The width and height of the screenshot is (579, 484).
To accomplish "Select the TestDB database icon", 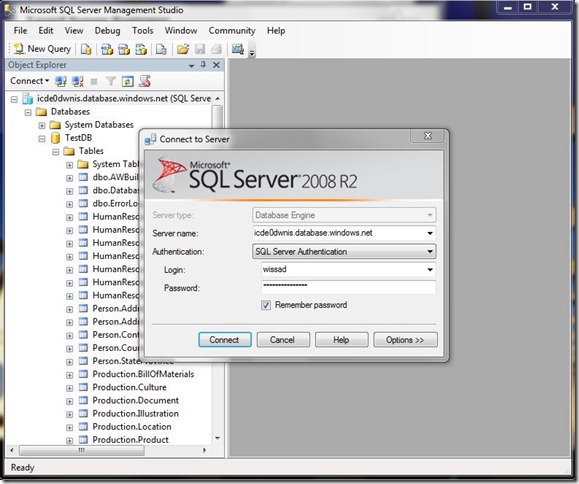I will coord(55,138).
